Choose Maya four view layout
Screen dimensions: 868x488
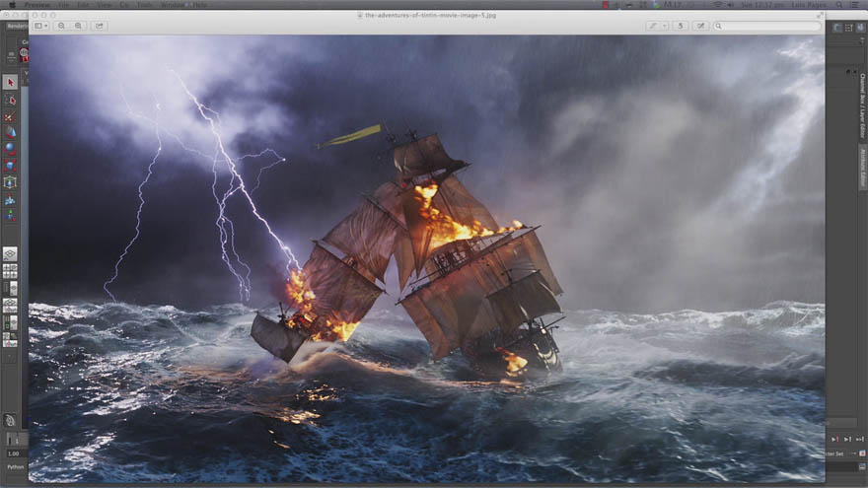pos(10,271)
